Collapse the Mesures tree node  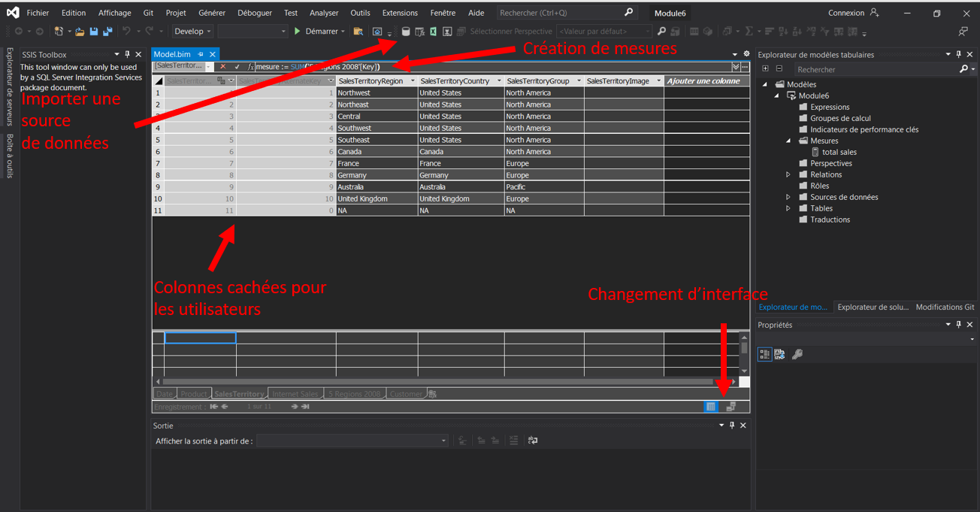(x=788, y=141)
